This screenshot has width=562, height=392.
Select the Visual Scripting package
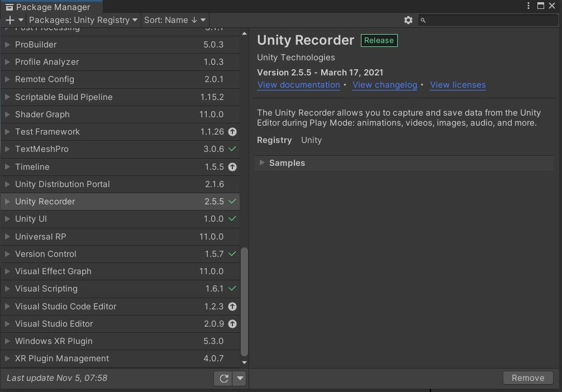pos(120,289)
